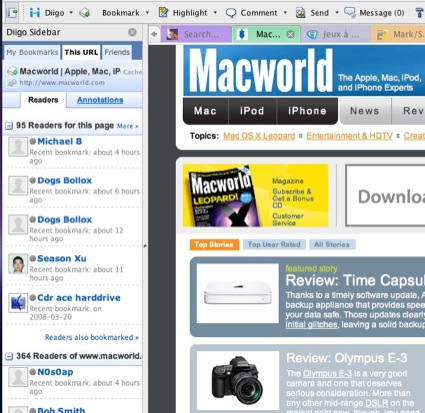Click Dogs Bollox with 6 hours bookmark

64,180
